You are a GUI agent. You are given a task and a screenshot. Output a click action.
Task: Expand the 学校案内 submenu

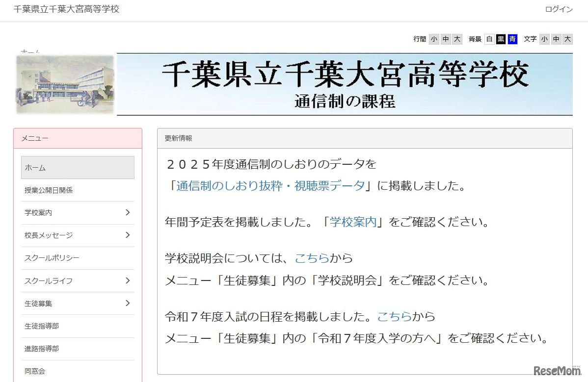click(78, 213)
